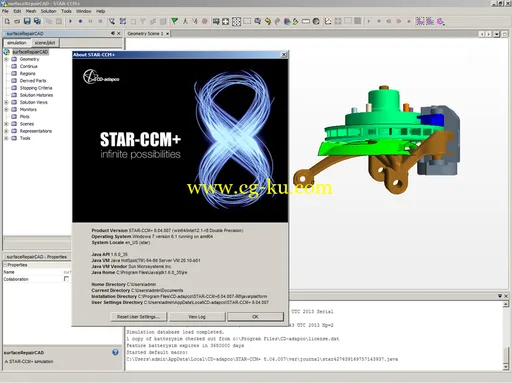Close the Geometry Scene 1 tab
The height and width of the screenshot is (383, 512).
pos(168,34)
